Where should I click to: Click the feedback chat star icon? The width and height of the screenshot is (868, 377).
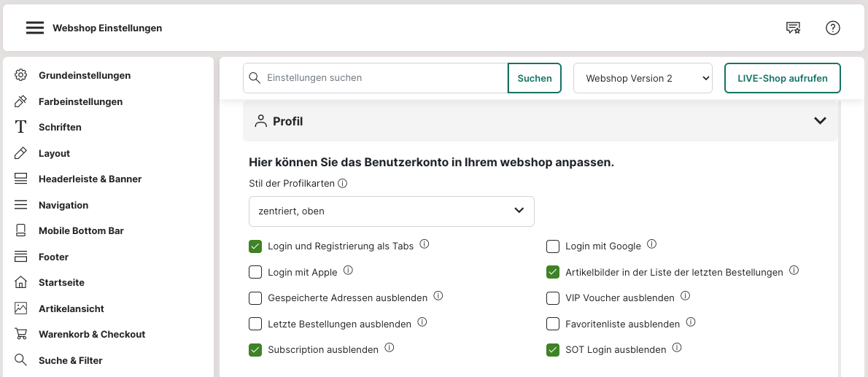pyautogui.click(x=793, y=28)
